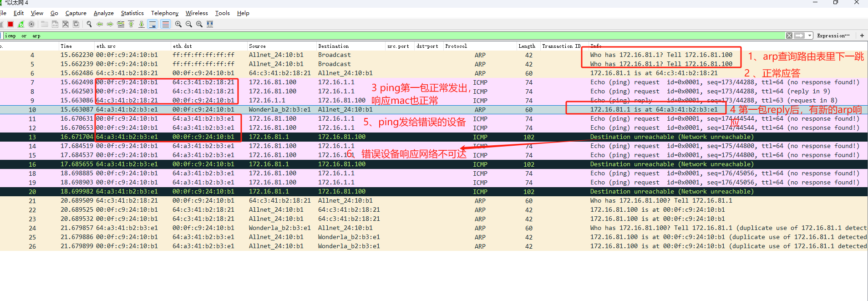The width and height of the screenshot is (868, 301).
Task: Open the Expression builder
Action: (833, 36)
